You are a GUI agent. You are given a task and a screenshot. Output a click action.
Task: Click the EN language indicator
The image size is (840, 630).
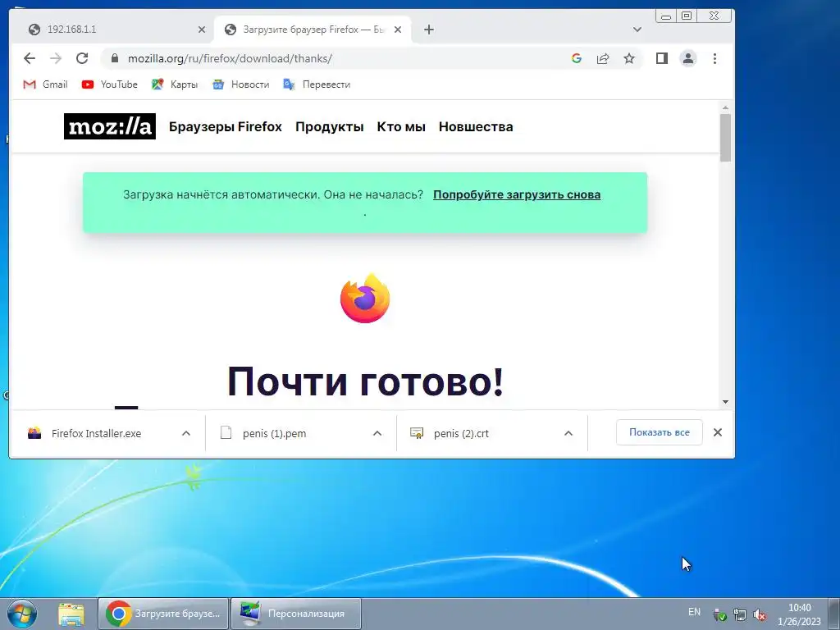[x=694, y=612]
